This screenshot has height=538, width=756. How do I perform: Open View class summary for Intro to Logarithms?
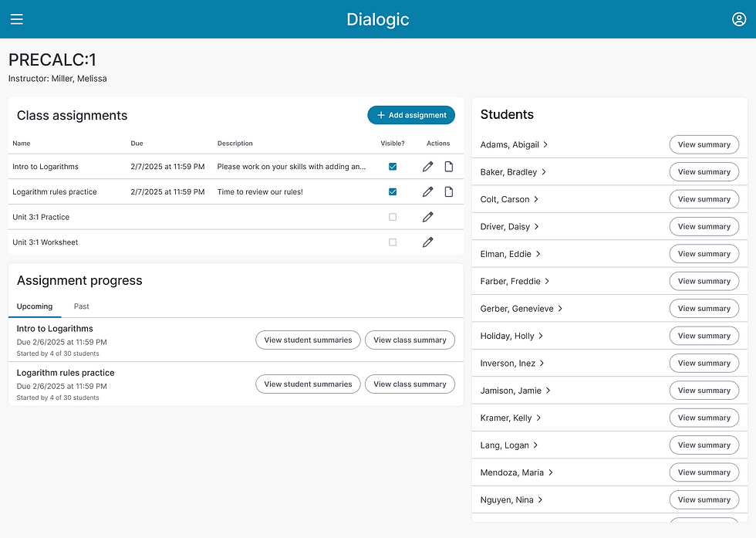(x=410, y=340)
